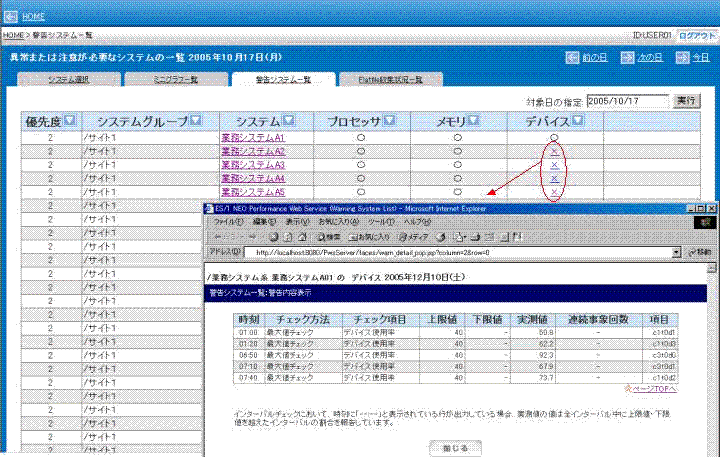Click the device × warning mark for 業務システムA4

(554, 179)
